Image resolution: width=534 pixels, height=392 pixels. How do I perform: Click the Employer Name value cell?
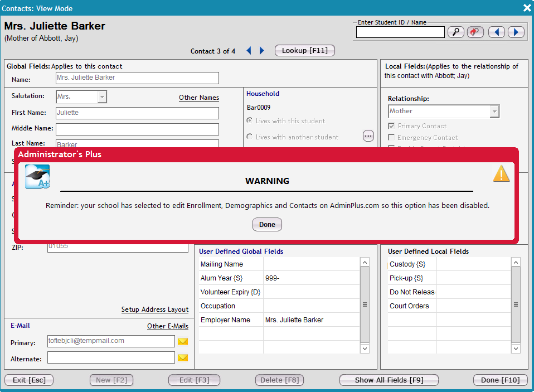pyautogui.click(x=311, y=320)
